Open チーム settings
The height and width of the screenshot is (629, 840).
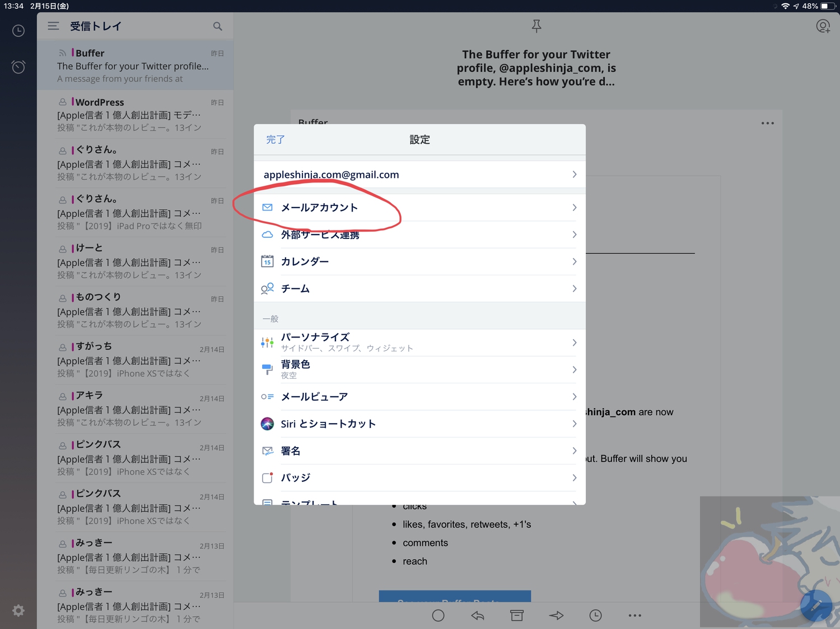419,289
